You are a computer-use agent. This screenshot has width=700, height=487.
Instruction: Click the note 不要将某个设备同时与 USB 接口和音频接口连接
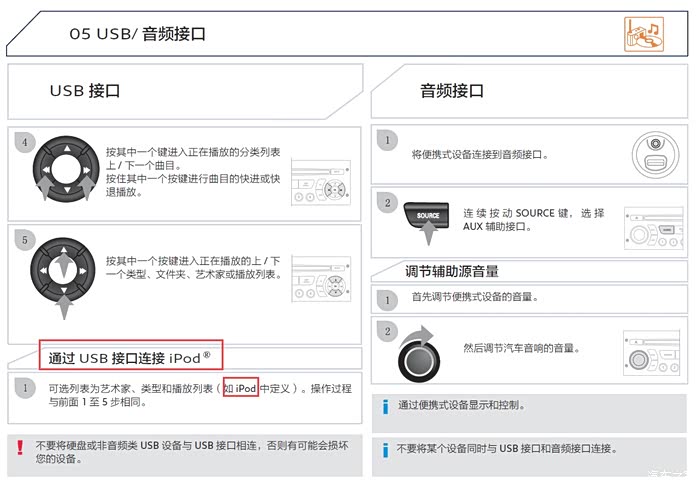(507, 448)
